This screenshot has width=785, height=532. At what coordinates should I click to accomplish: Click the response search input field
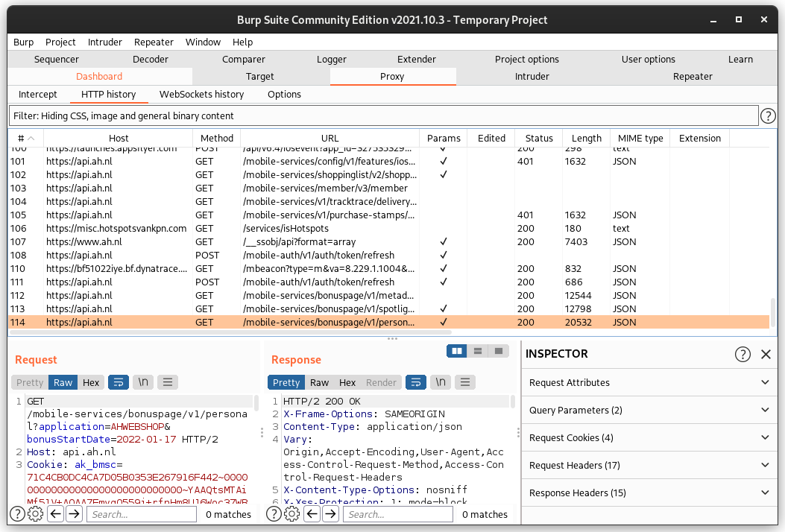(x=400, y=514)
